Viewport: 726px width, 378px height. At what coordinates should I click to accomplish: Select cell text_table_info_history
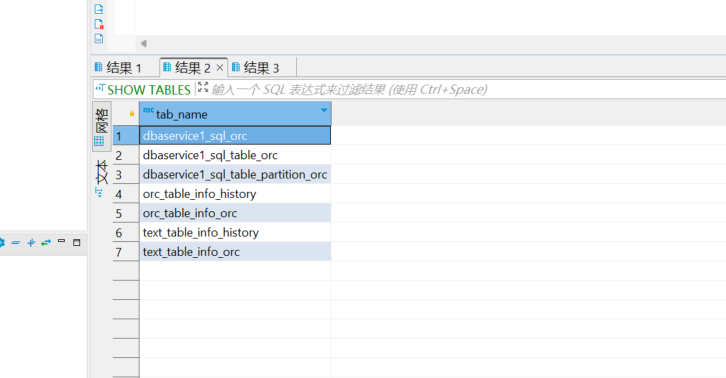click(x=235, y=233)
